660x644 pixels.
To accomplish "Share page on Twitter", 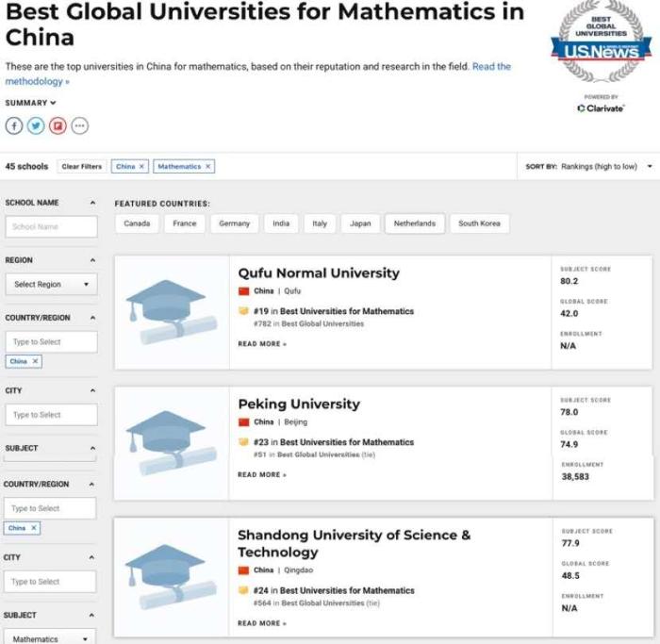I will (x=36, y=125).
